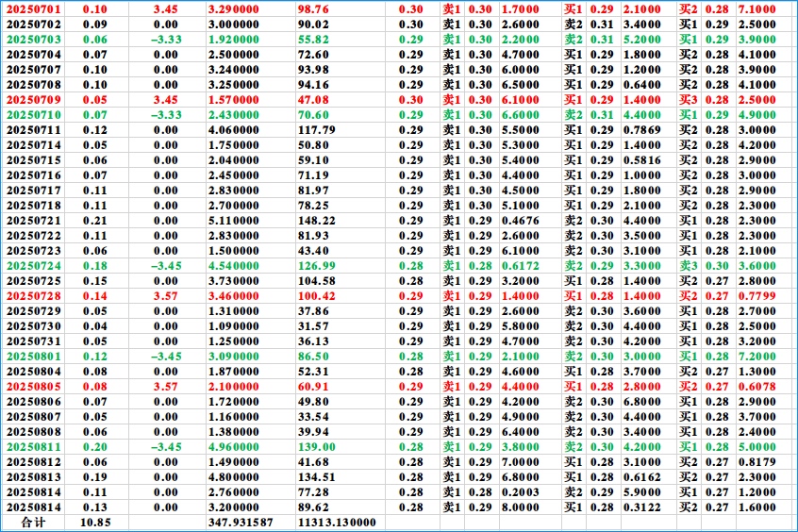The height and width of the screenshot is (532, 798).
Task: Select the 合计 total label
Action: tap(34, 523)
